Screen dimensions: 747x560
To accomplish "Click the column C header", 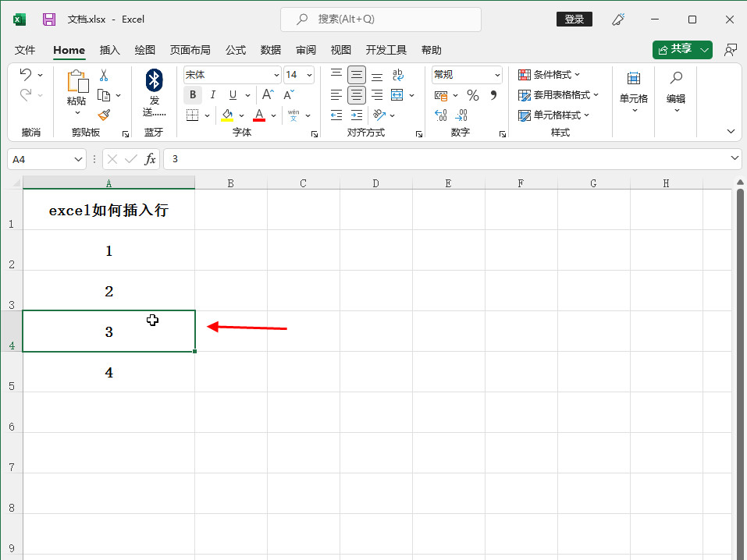I will click(x=303, y=183).
